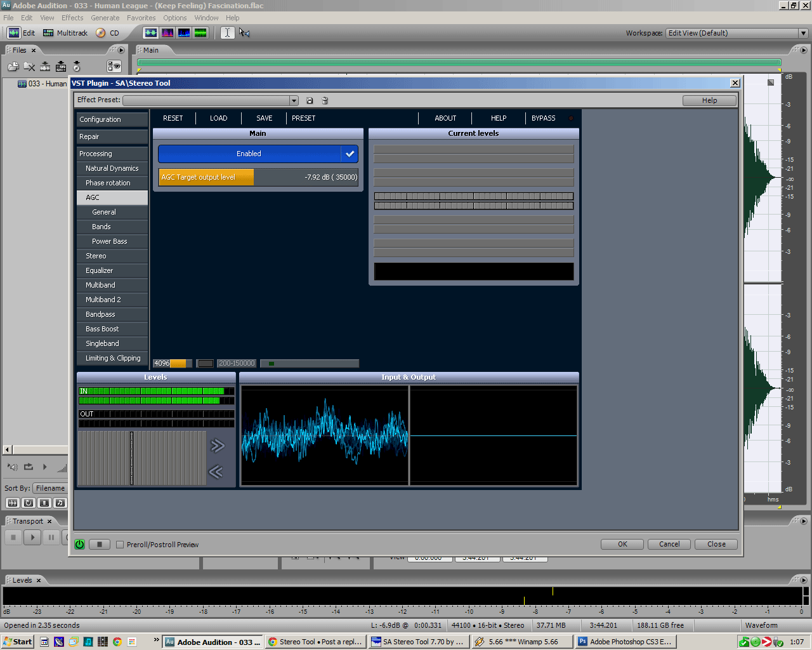The image size is (812, 650).
Task: Open the Effect Preset dropdown
Action: point(294,100)
